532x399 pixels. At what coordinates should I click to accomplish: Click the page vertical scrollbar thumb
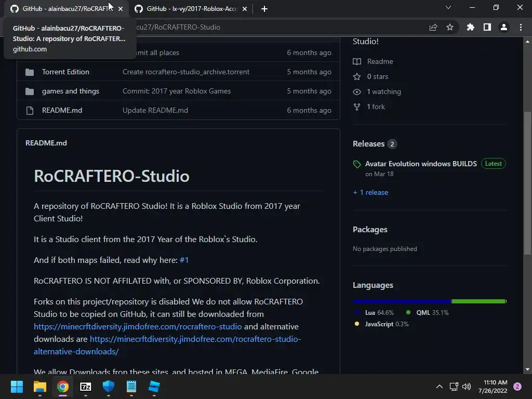click(x=527, y=183)
